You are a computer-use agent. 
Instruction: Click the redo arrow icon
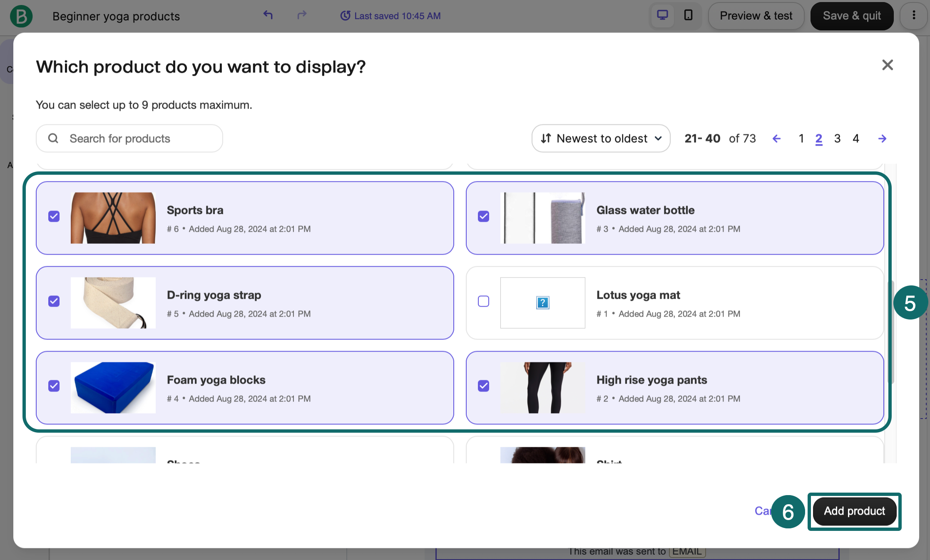302,15
